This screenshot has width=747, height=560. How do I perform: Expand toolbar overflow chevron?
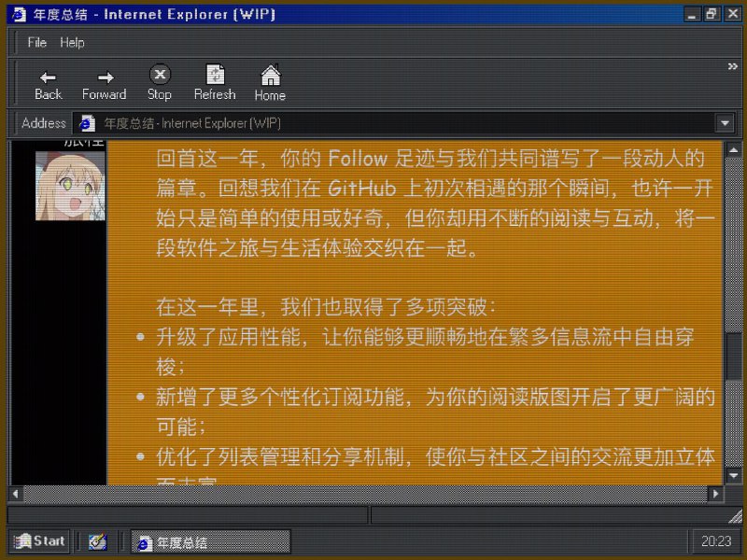click(733, 66)
